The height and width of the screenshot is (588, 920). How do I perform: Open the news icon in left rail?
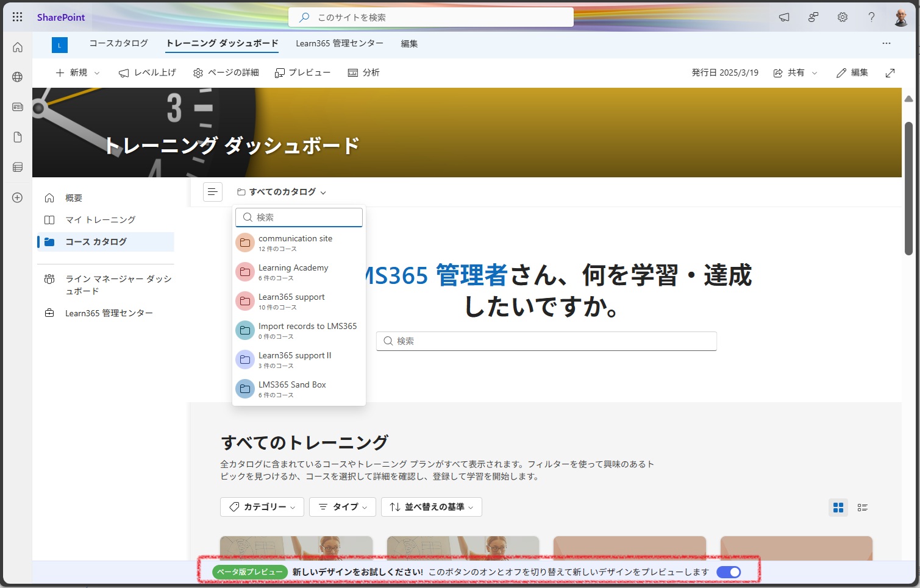pos(18,107)
